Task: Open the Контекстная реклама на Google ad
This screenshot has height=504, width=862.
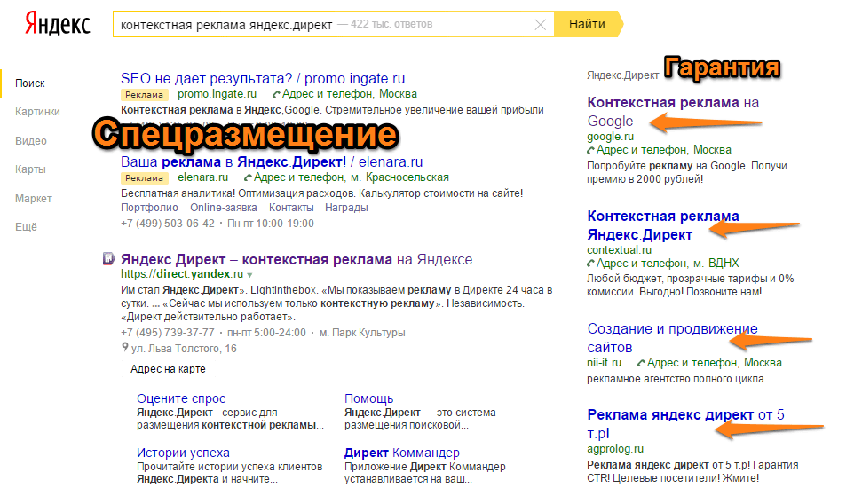Action: (x=673, y=112)
